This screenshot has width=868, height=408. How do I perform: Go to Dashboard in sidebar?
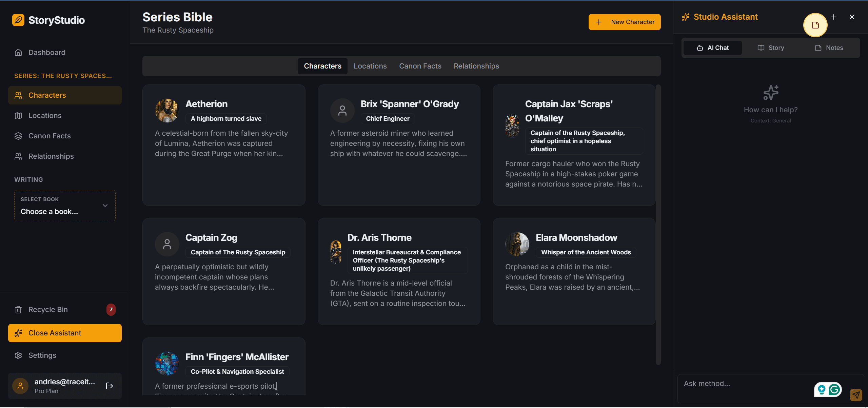(x=47, y=52)
